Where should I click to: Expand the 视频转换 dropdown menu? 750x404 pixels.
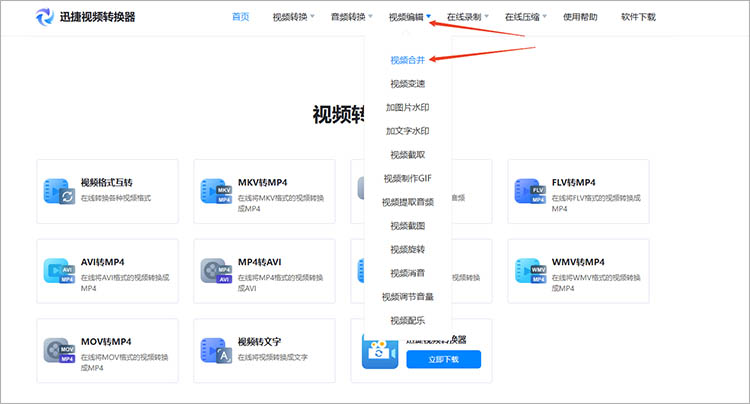293,17
